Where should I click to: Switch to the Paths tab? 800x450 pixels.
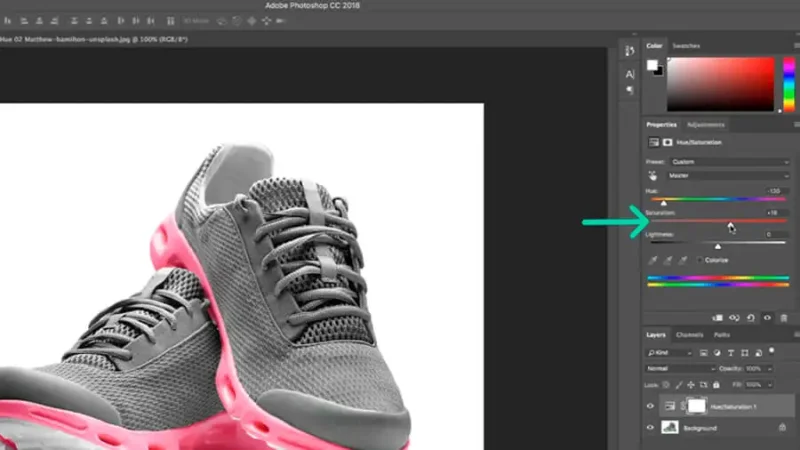721,335
